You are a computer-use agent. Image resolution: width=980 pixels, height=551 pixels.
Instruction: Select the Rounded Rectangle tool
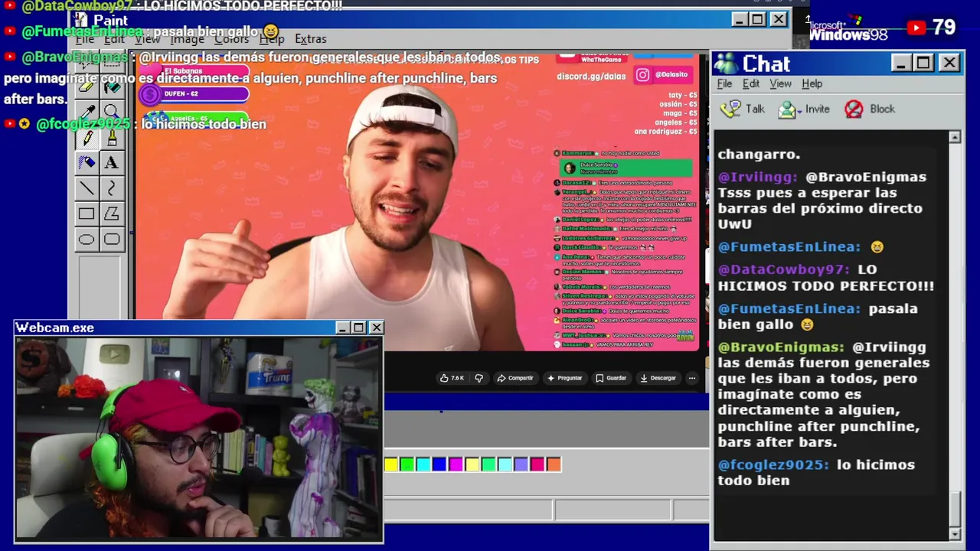(x=112, y=240)
